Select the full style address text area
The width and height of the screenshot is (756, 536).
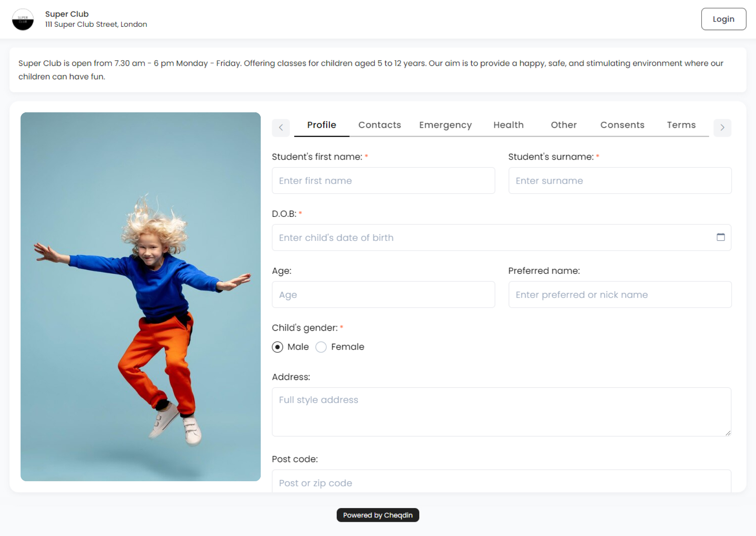click(x=501, y=411)
